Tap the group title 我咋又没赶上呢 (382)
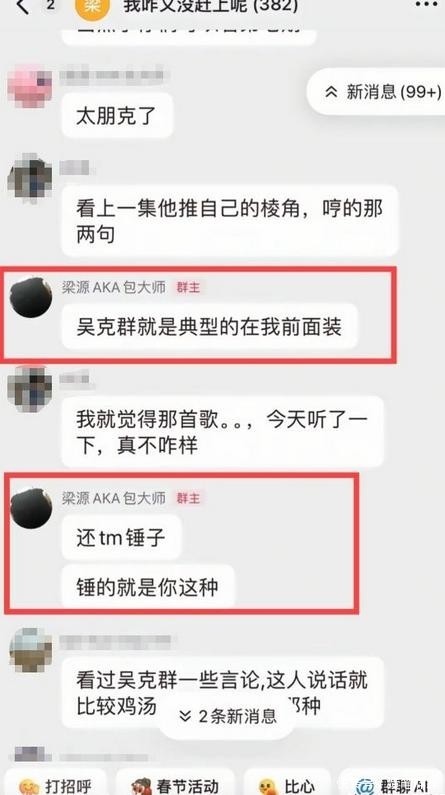Image resolution: width=445 pixels, height=795 pixels. [211, 6]
